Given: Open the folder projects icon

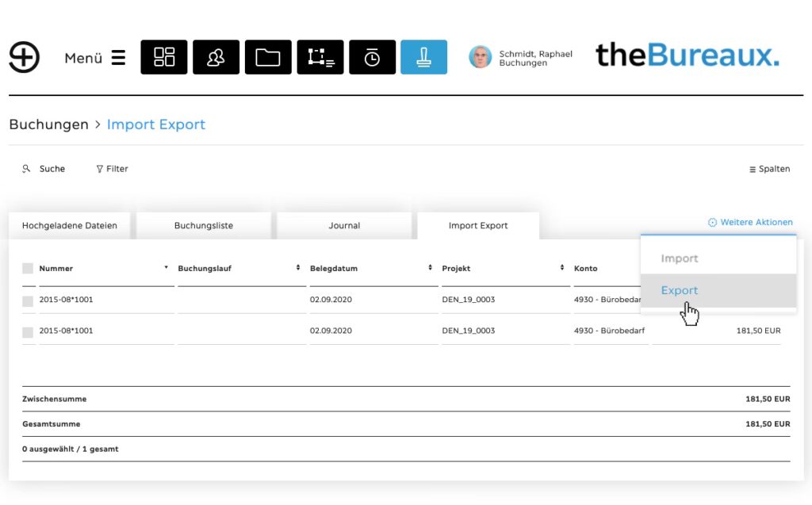Looking at the screenshot, I should [x=268, y=57].
